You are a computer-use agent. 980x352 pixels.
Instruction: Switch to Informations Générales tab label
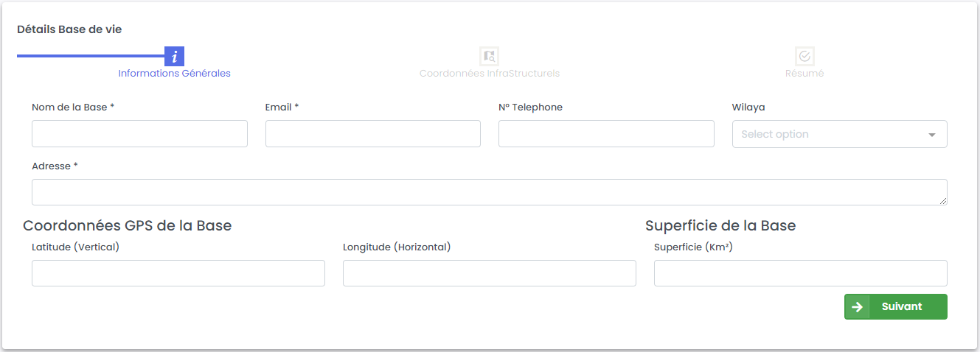[x=174, y=74]
